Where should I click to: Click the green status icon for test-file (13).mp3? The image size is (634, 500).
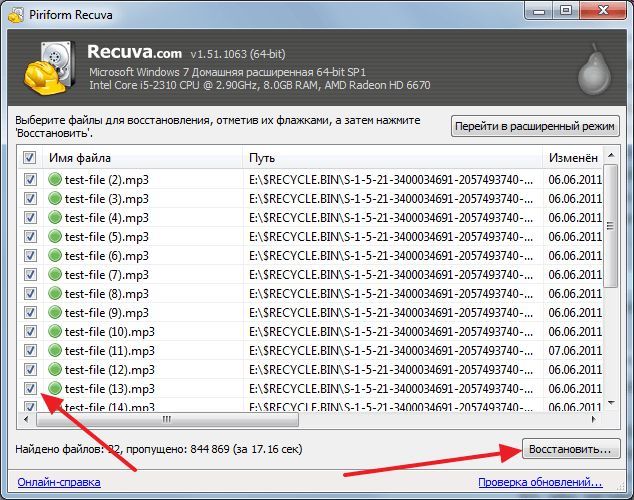pyautogui.click(x=55, y=388)
